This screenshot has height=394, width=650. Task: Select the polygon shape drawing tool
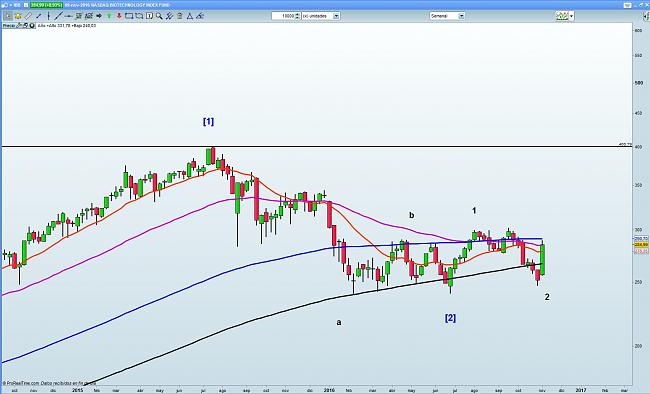click(139, 16)
